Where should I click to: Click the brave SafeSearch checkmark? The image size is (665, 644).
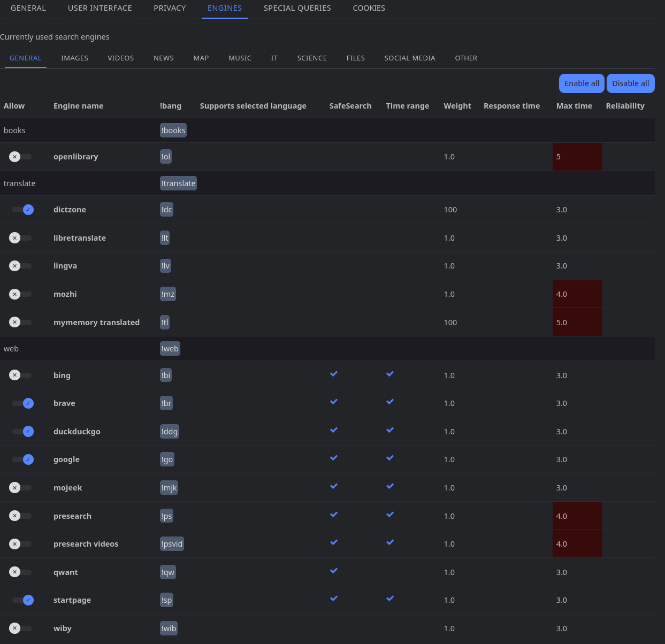pos(334,402)
